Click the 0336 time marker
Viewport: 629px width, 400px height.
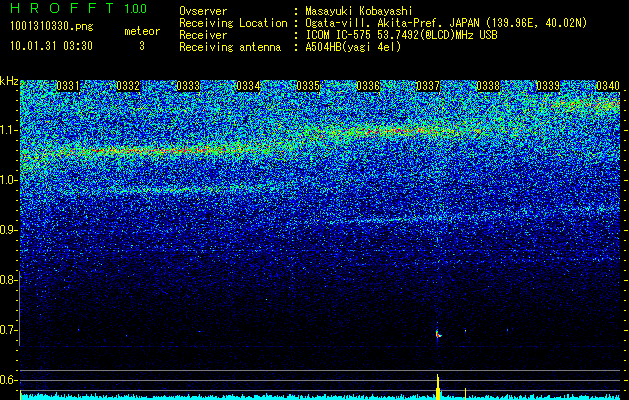[x=368, y=86]
